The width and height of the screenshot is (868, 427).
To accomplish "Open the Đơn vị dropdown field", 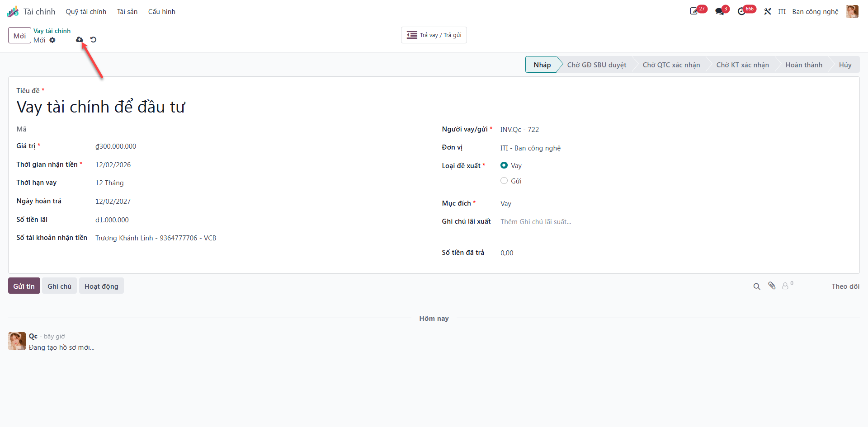I will pos(675,148).
